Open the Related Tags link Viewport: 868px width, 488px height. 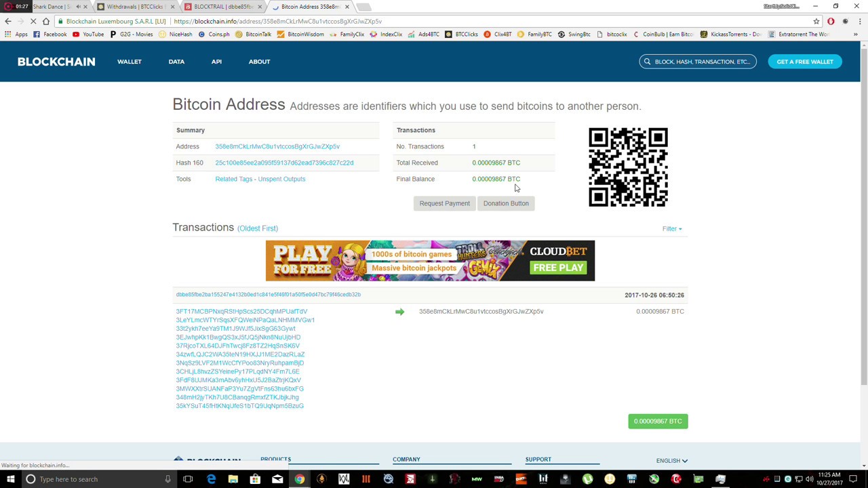234,179
